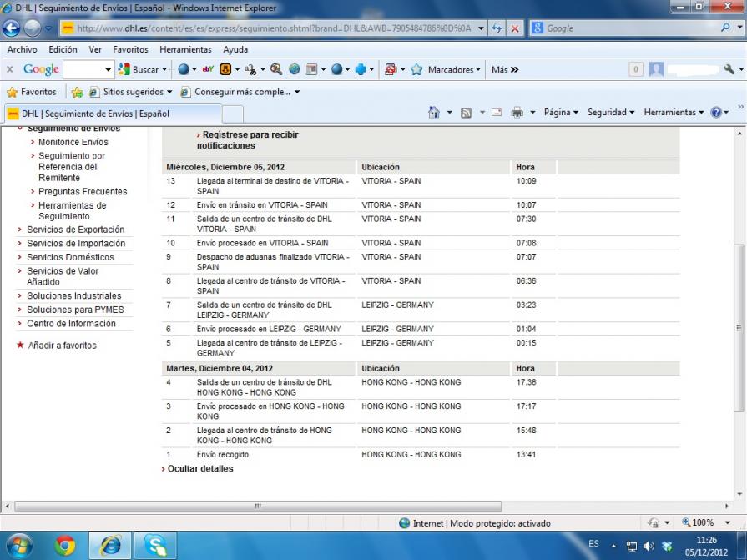This screenshot has height=560, width=747.
Task: Open the eBay toolbar button
Action: (x=208, y=69)
